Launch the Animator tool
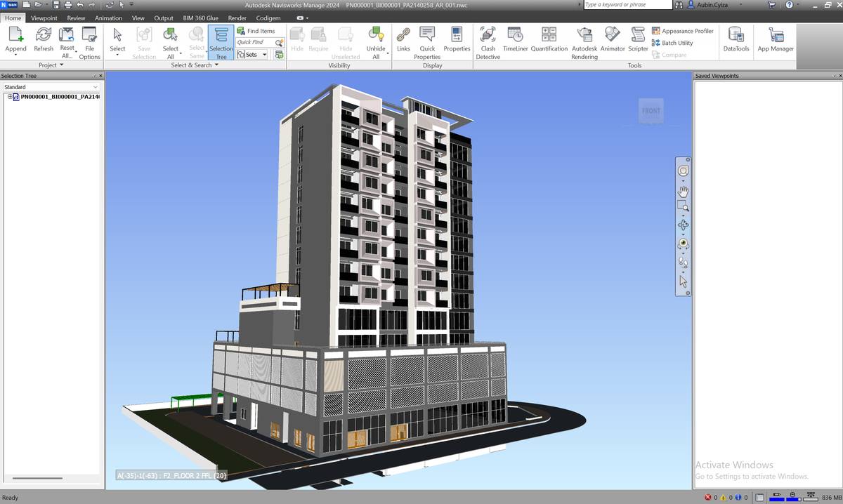Viewport: 843px width, 504px height. pyautogui.click(x=613, y=39)
